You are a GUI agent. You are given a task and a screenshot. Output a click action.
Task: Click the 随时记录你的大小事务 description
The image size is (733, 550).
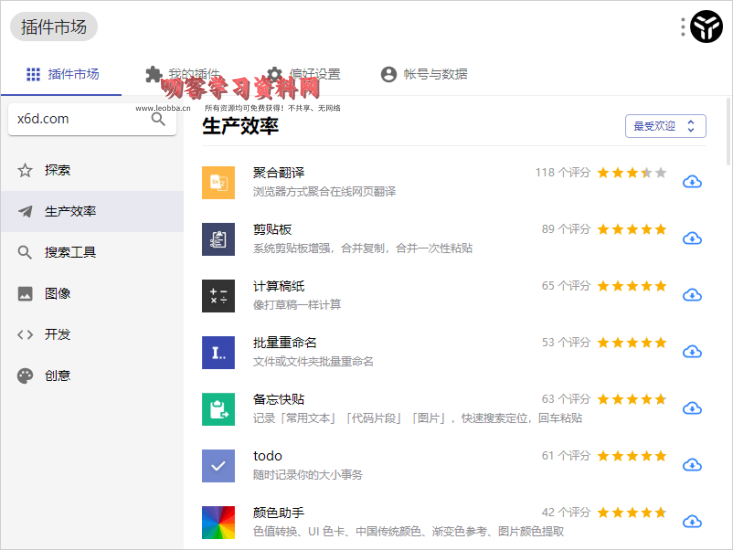308,475
